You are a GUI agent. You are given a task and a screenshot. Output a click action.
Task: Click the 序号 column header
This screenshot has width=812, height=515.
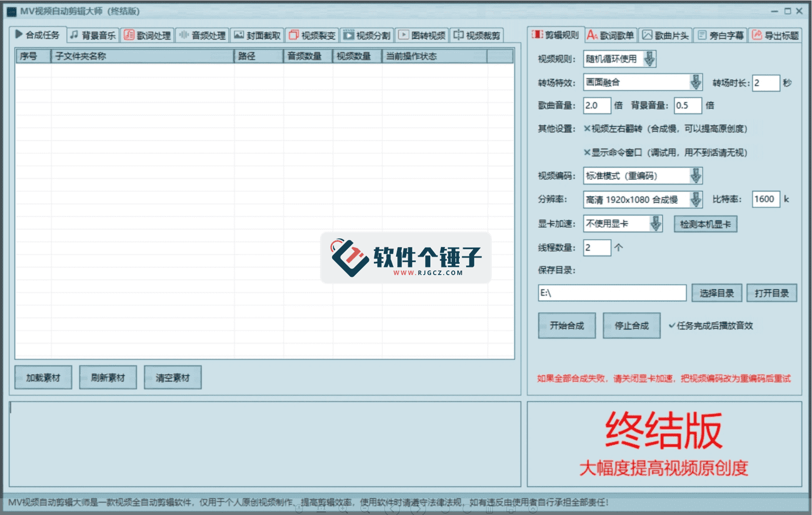[x=33, y=56]
